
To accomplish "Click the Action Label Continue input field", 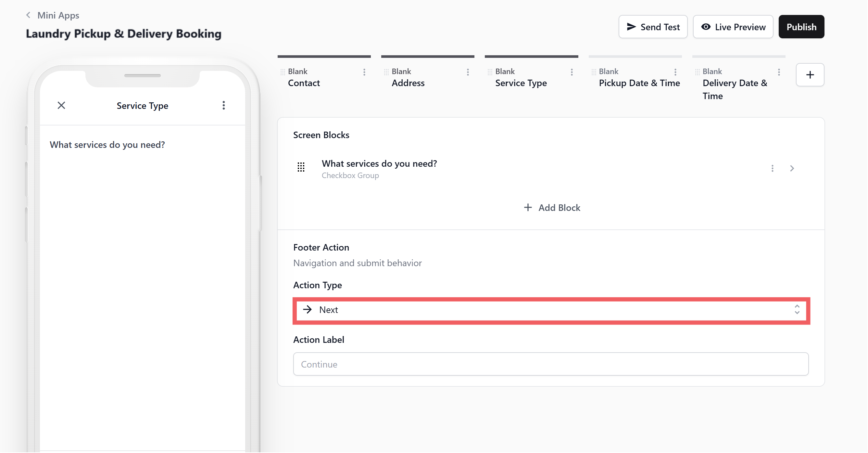I will [551, 364].
